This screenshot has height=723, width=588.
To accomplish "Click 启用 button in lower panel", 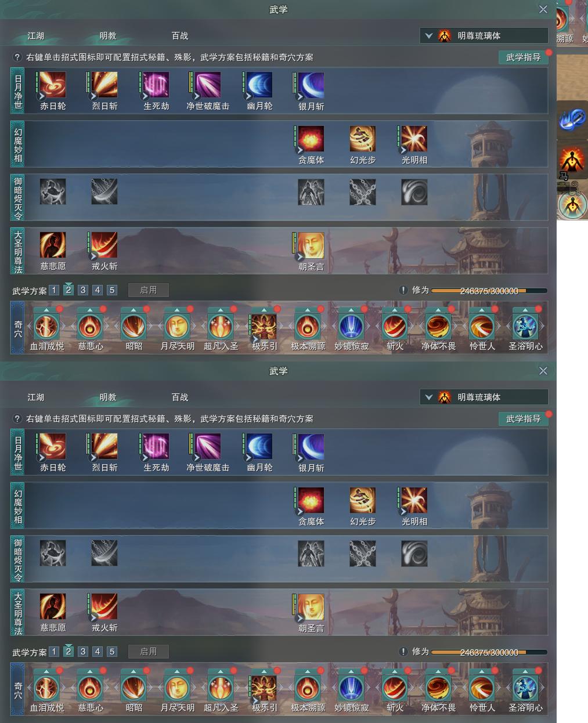I will pyautogui.click(x=149, y=652).
